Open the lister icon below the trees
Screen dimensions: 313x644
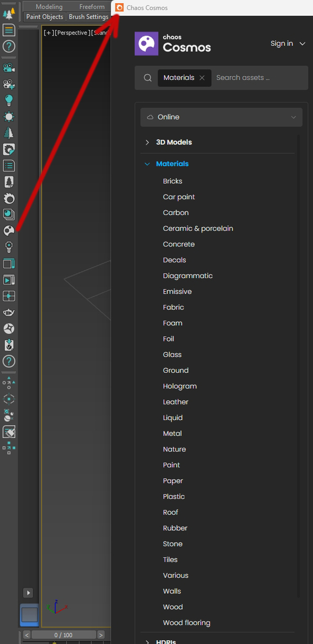9,30
